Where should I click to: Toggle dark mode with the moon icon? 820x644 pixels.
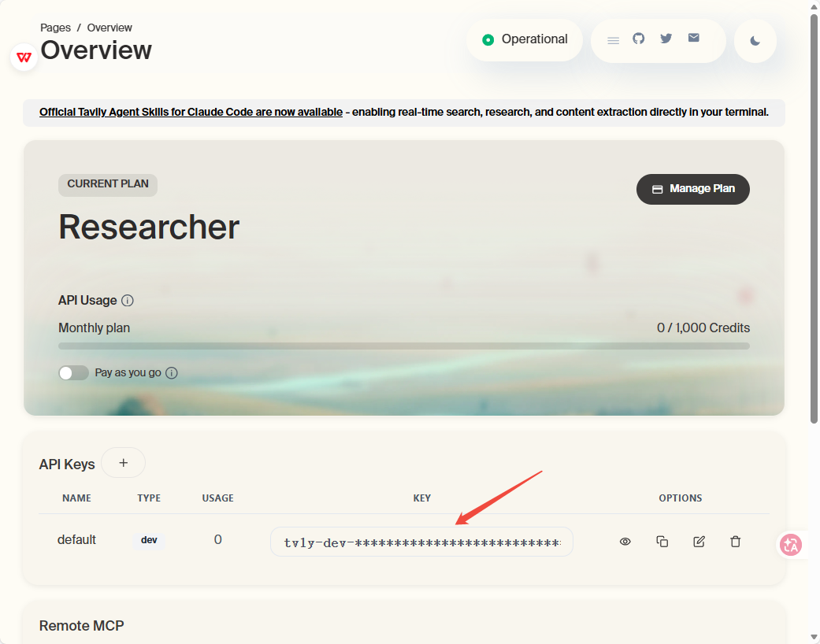[x=755, y=41]
